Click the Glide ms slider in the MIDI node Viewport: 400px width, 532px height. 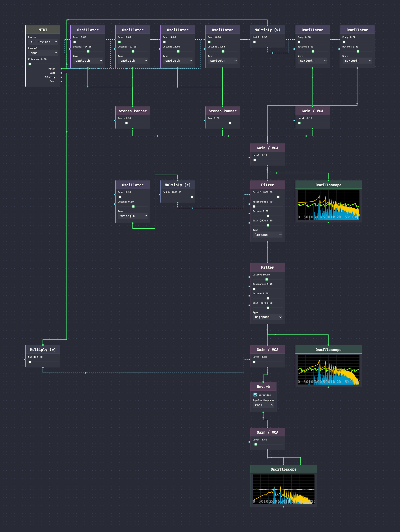pyautogui.click(x=43, y=64)
